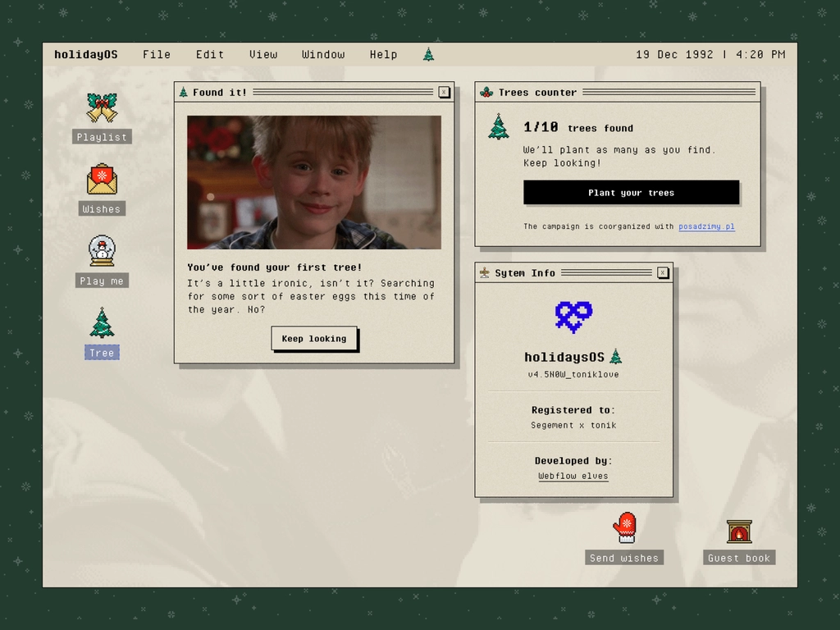
Task: Click the Guest book label
Action: 739,558
